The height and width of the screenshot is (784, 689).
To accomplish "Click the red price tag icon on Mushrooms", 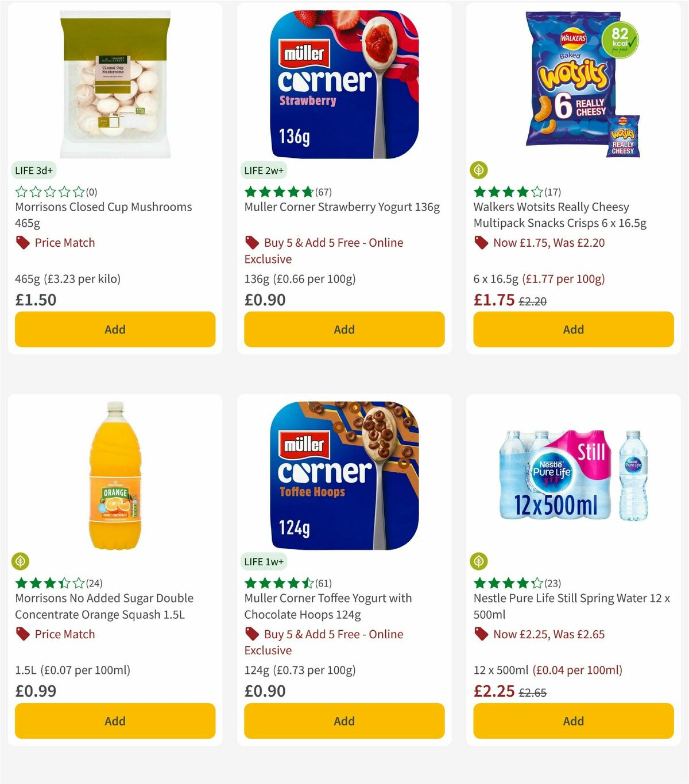I will pyautogui.click(x=22, y=242).
